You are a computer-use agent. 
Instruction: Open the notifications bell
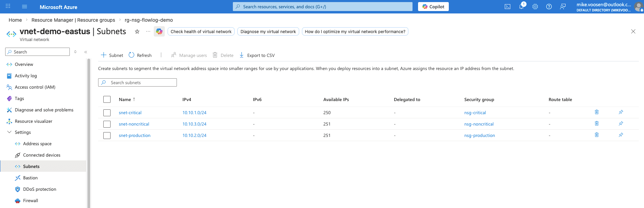coord(521,7)
